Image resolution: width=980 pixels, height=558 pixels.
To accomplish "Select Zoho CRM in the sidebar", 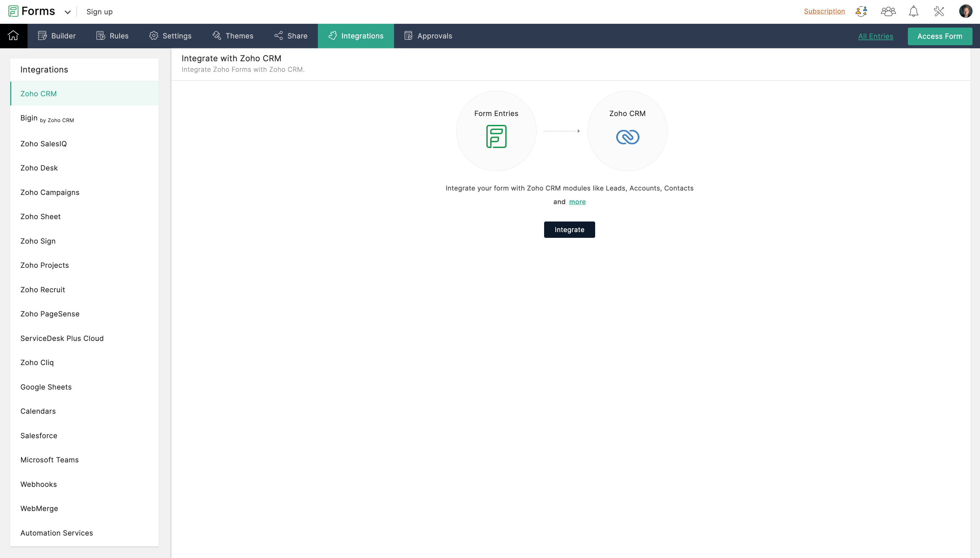I will [84, 94].
